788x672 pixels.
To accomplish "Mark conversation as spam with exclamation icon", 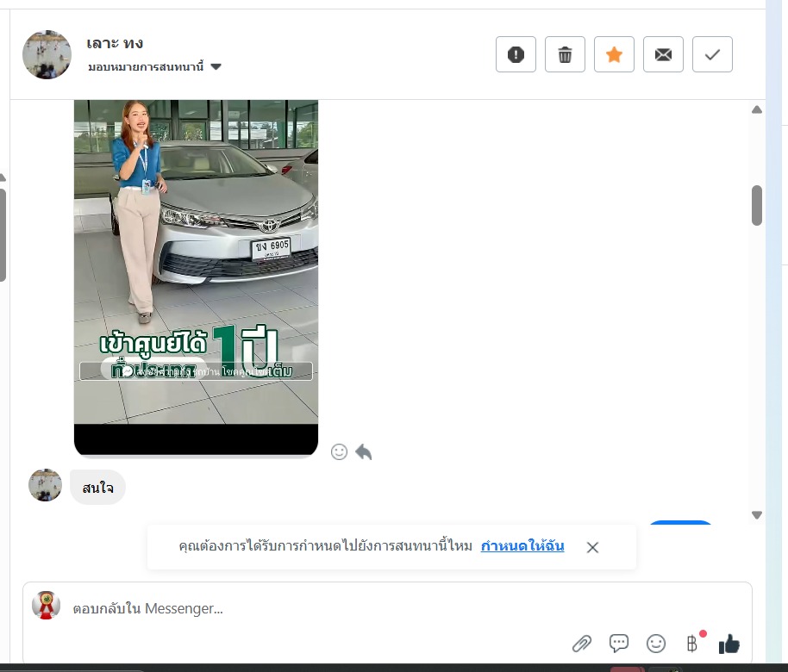I will [x=516, y=55].
